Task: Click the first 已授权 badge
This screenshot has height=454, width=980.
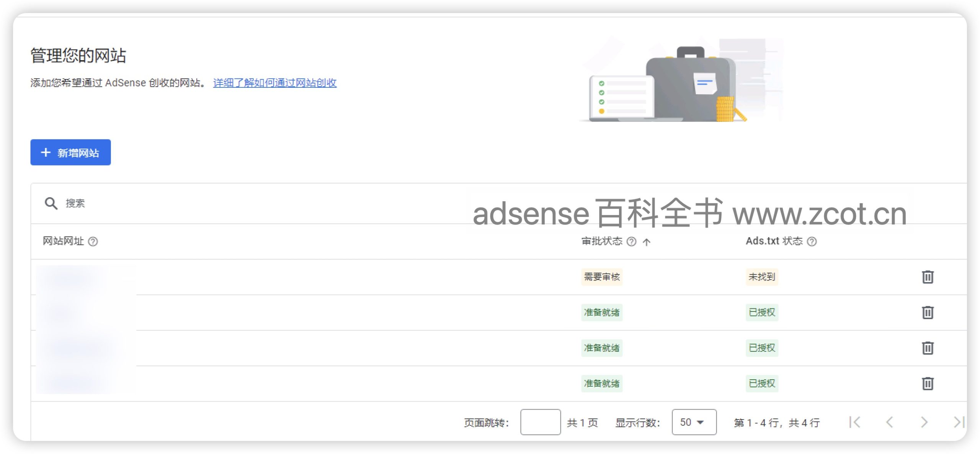Action: (x=762, y=312)
